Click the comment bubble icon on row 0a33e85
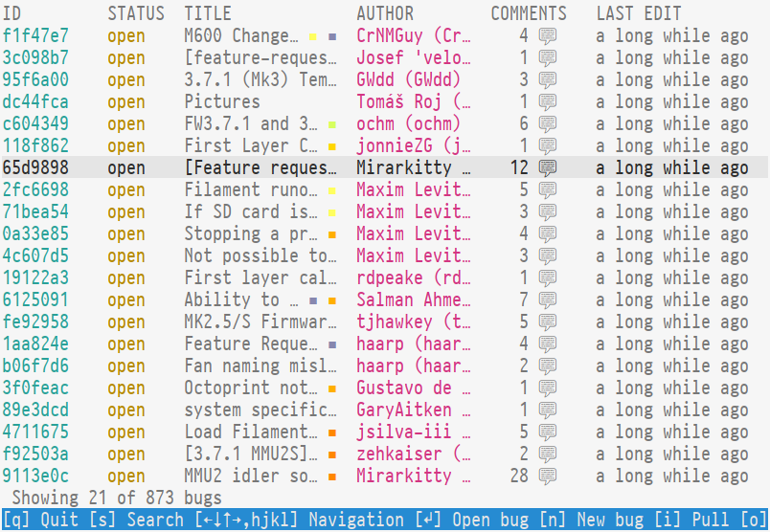The image size is (770, 532). pos(548,234)
